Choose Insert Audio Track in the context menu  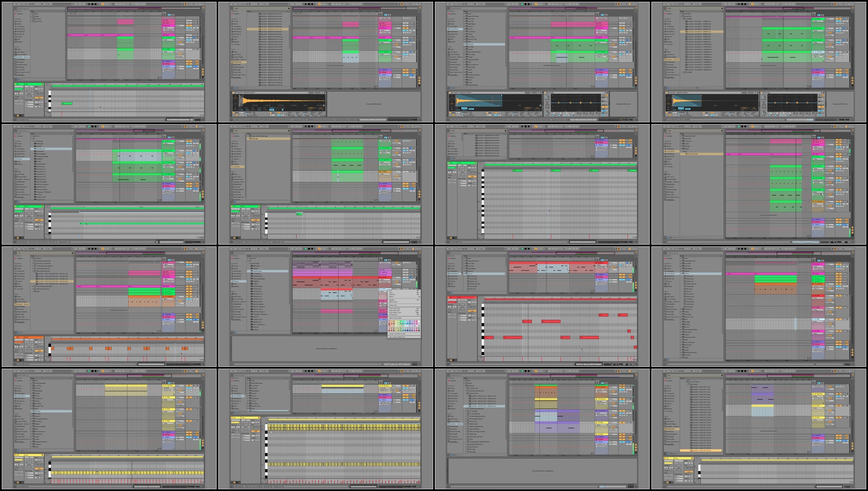(404, 309)
